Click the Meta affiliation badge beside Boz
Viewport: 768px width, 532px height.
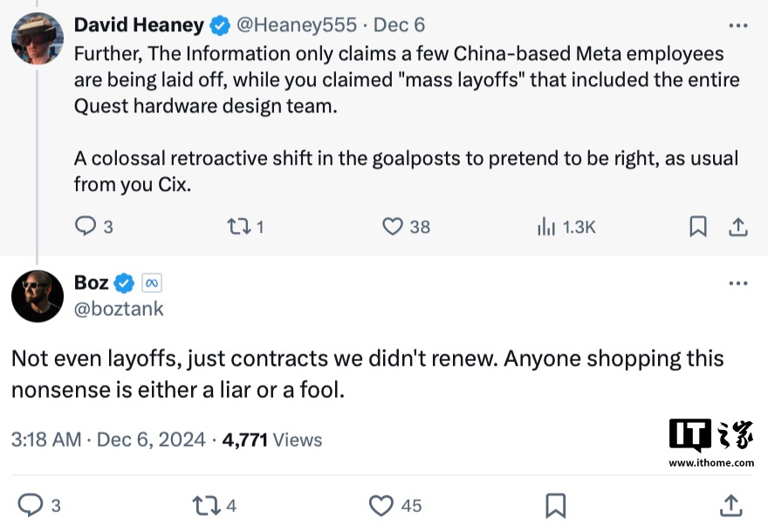(152, 283)
